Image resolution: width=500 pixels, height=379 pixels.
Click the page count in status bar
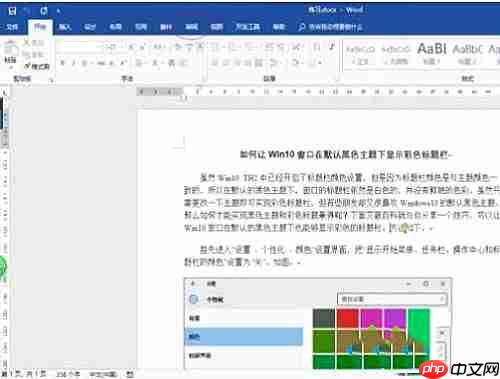24,374
